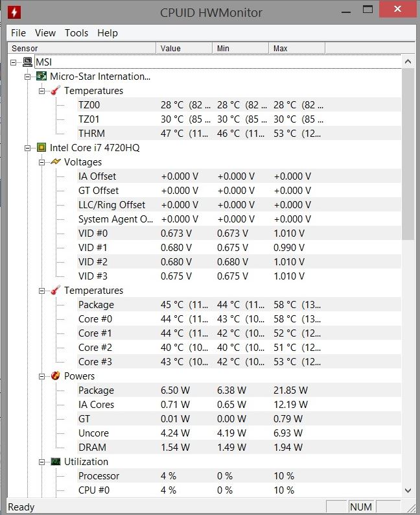Viewport: 420px width, 515px height.
Task: Click the NUM status bar indicator
Action: click(361, 507)
